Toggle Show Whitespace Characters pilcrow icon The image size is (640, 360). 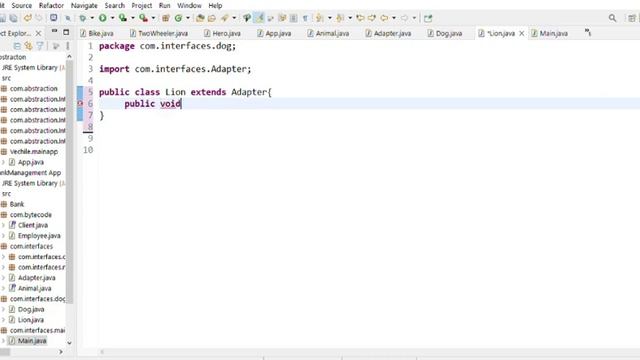coord(305,18)
